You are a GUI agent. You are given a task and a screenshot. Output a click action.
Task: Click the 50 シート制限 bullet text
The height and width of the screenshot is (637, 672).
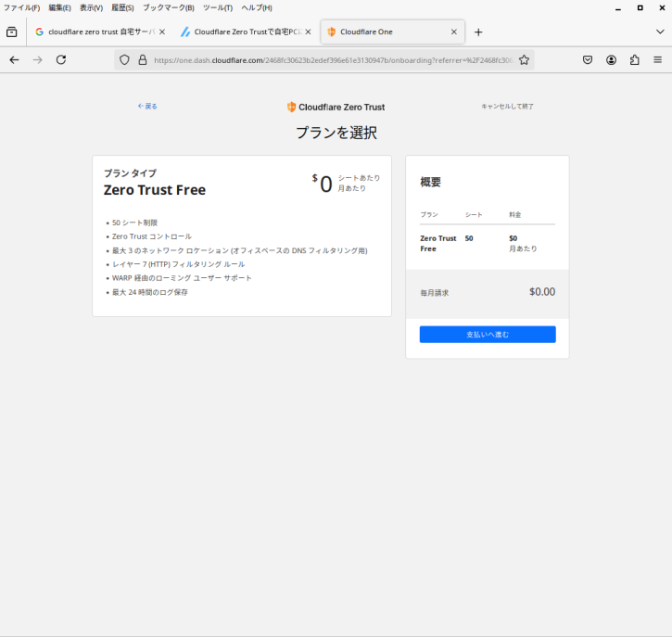134,223
